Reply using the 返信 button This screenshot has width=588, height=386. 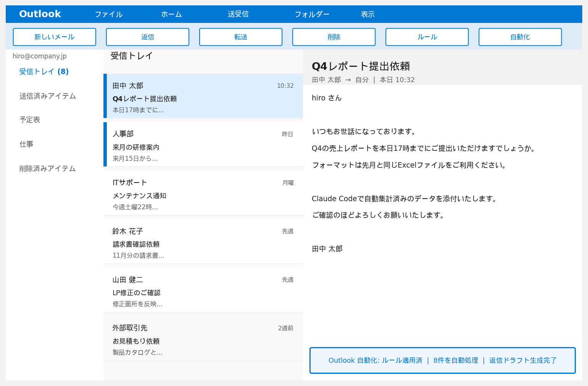click(147, 37)
